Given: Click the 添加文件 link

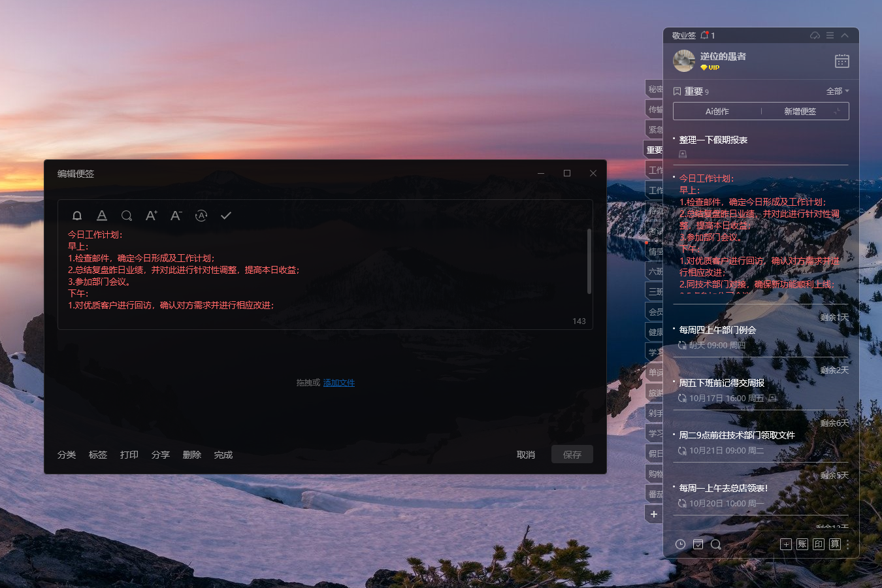Looking at the screenshot, I should point(339,383).
